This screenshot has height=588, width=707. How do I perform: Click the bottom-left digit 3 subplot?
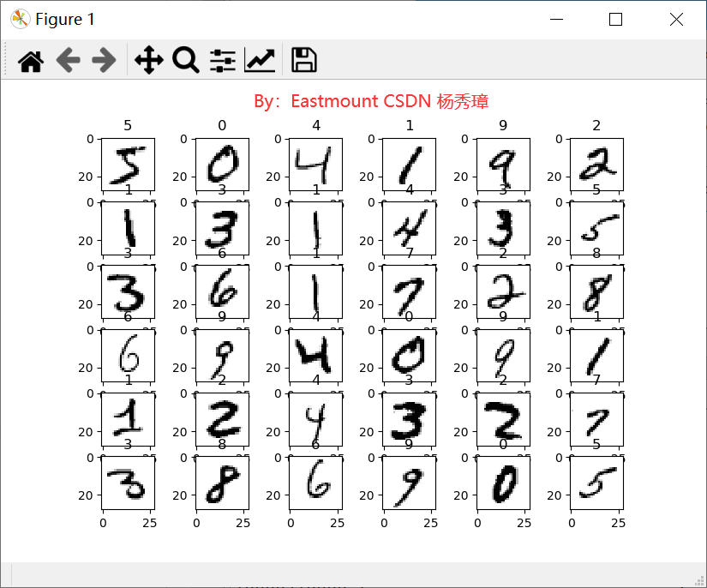(128, 483)
